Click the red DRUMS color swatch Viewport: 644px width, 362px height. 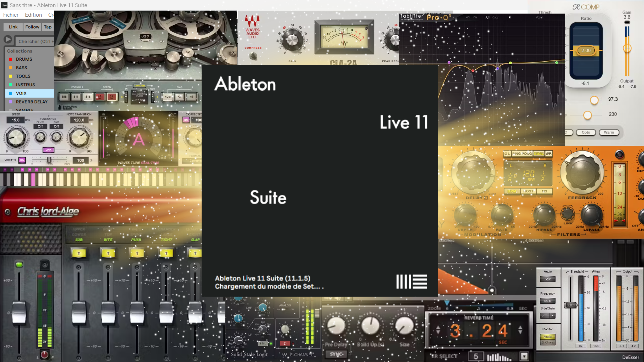[x=10, y=59]
